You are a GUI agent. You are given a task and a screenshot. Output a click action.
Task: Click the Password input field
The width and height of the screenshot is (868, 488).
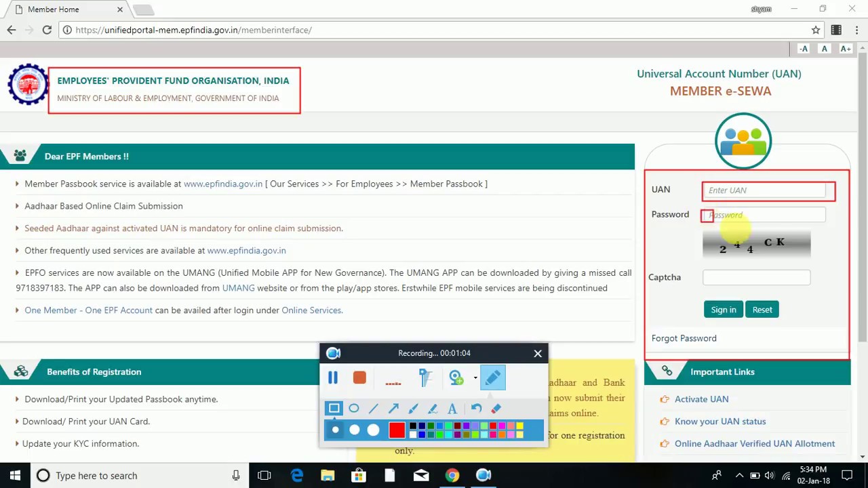tap(765, 215)
